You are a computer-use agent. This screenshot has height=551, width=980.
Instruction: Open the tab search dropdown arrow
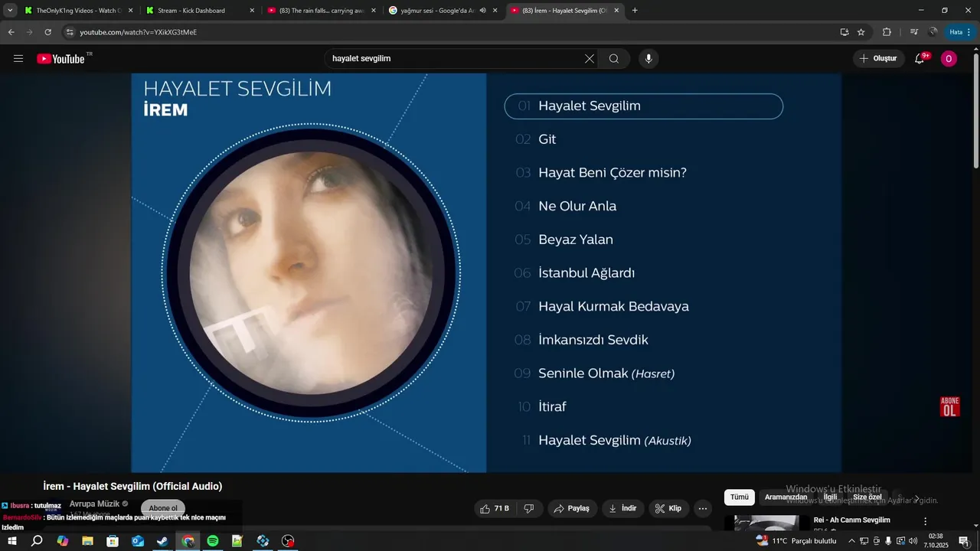click(10, 11)
